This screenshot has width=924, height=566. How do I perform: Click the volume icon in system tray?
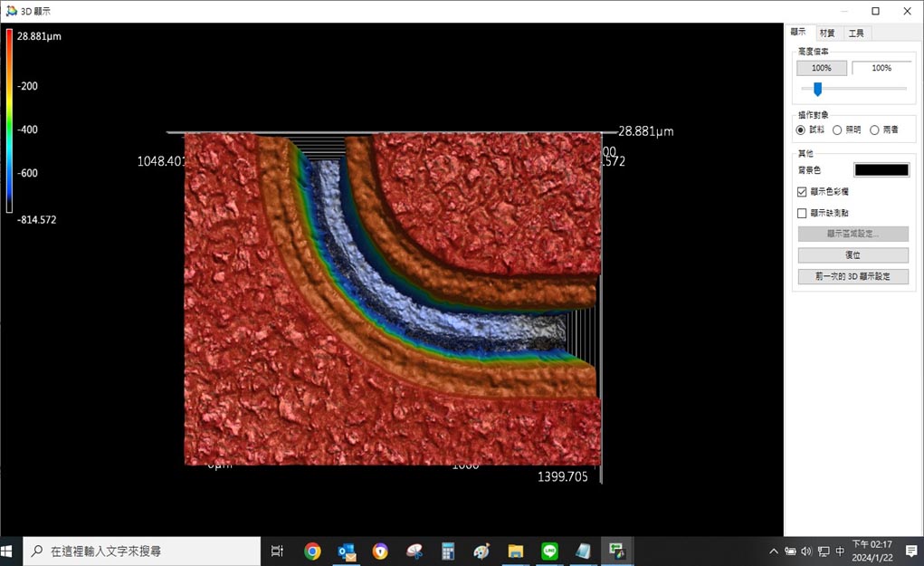coord(806,551)
